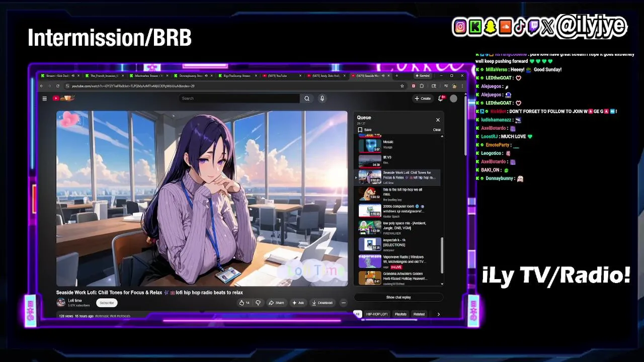
Task: Go back with browser back arrow
Action: [42, 86]
